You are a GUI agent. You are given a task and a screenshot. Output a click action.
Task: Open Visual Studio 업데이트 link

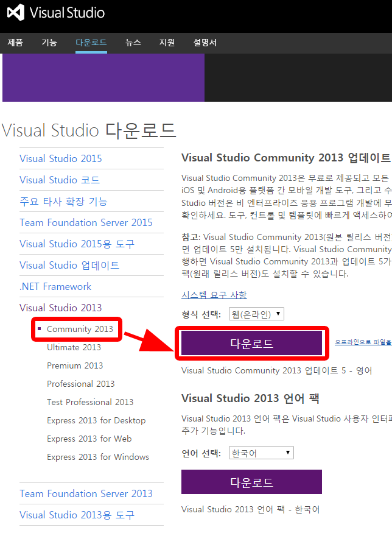point(69,265)
